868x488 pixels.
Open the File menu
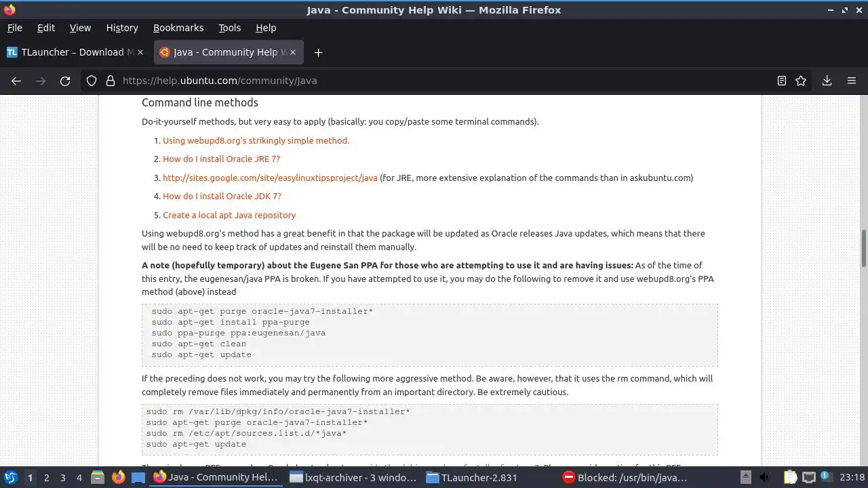pyautogui.click(x=14, y=28)
